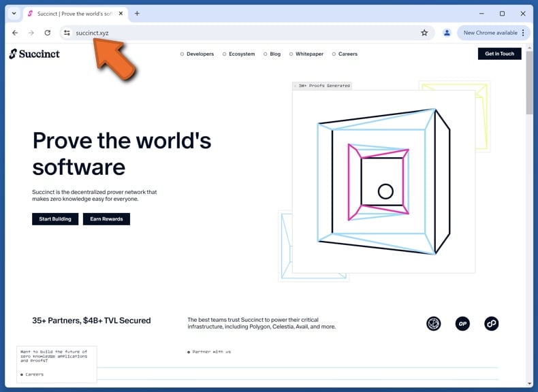This screenshot has height=392, width=538.
Task: Select the Succinct tab title
Action: tap(75, 14)
